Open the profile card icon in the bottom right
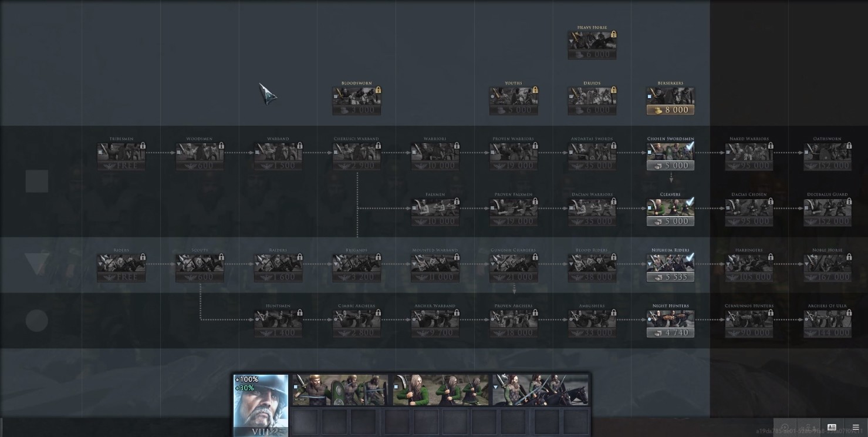Screen dimensions: 868x437 point(832,428)
